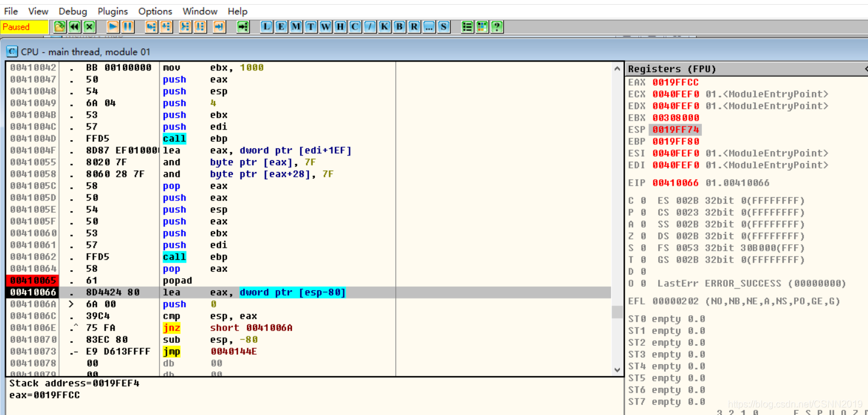868x415 pixels.
Task: Click the EBX register value 00308000
Action: (x=675, y=118)
